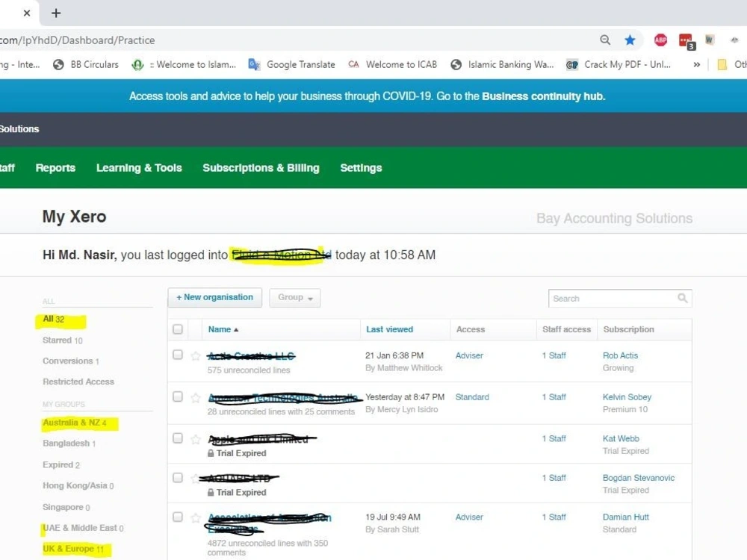The width and height of the screenshot is (747, 560).
Task: Open a new browser tab
Action: (56, 13)
